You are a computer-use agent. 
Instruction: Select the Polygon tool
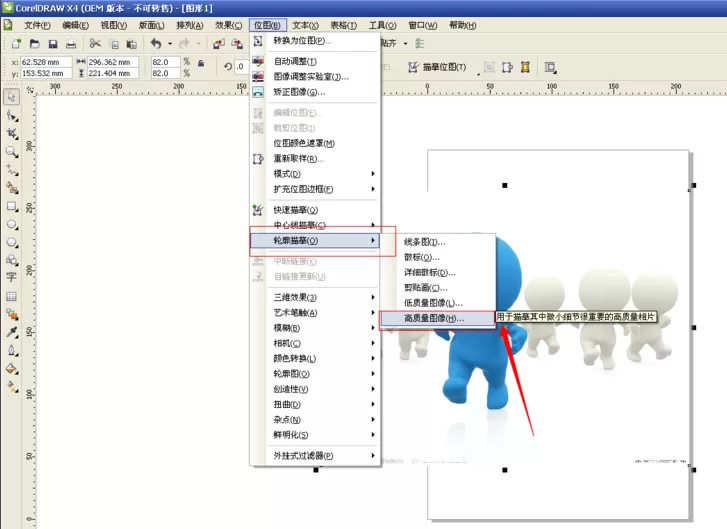pyautogui.click(x=12, y=242)
